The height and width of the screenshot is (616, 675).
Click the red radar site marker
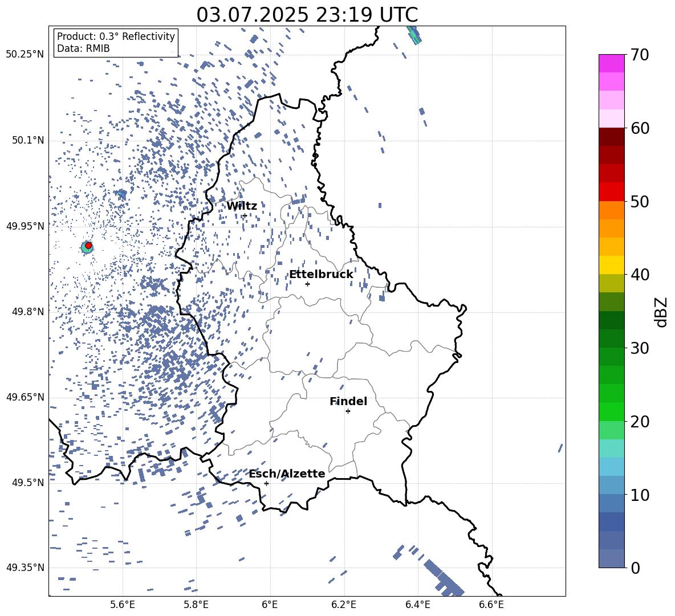pyautogui.click(x=88, y=246)
